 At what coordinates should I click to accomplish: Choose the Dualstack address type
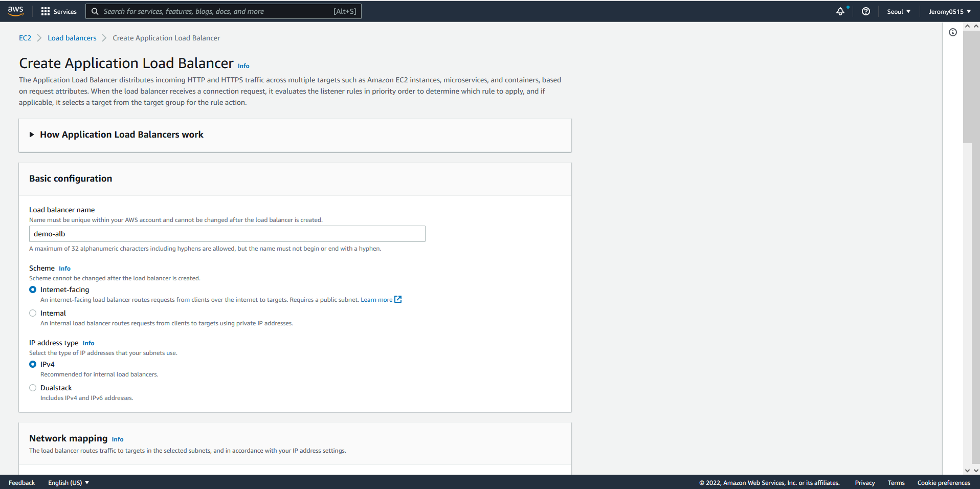(x=33, y=388)
